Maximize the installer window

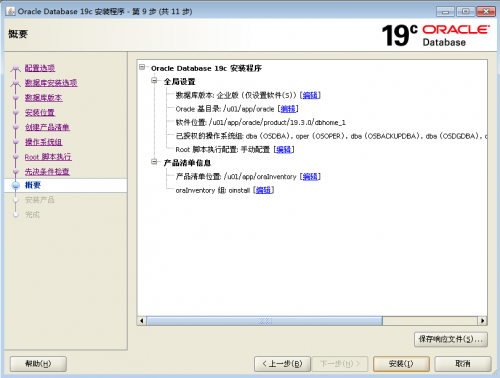[466, 12]
